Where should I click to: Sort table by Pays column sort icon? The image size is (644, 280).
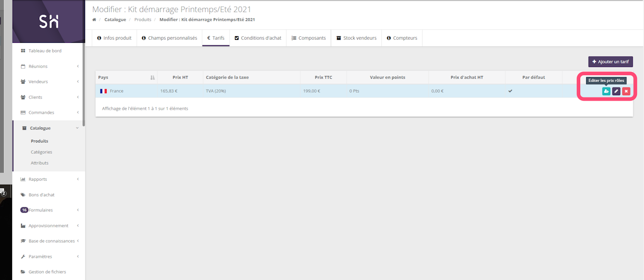[152, 78]
